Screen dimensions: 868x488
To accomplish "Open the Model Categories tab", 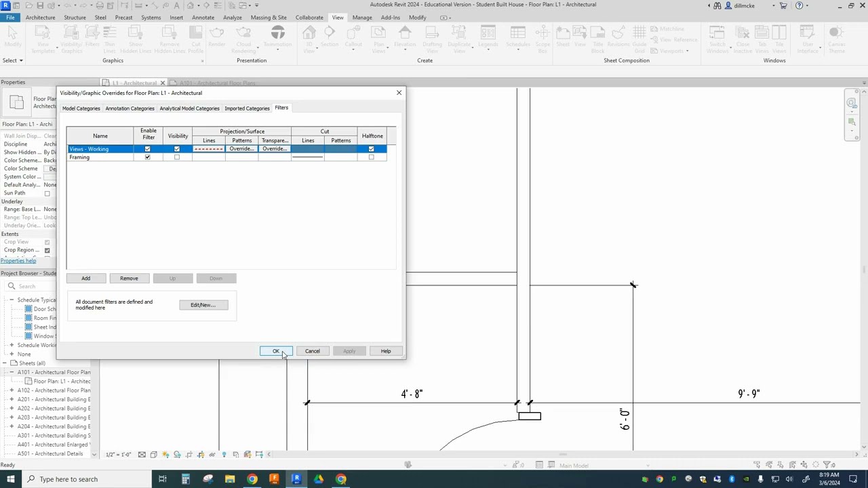I will click(81, 108).
